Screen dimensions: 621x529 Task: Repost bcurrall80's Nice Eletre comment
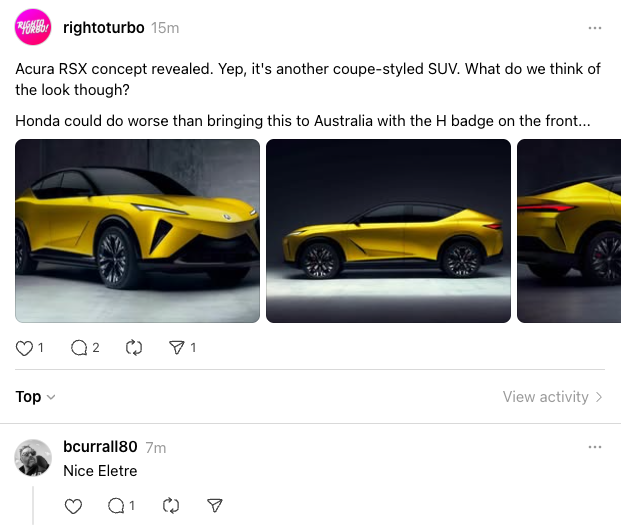(171, 506)
